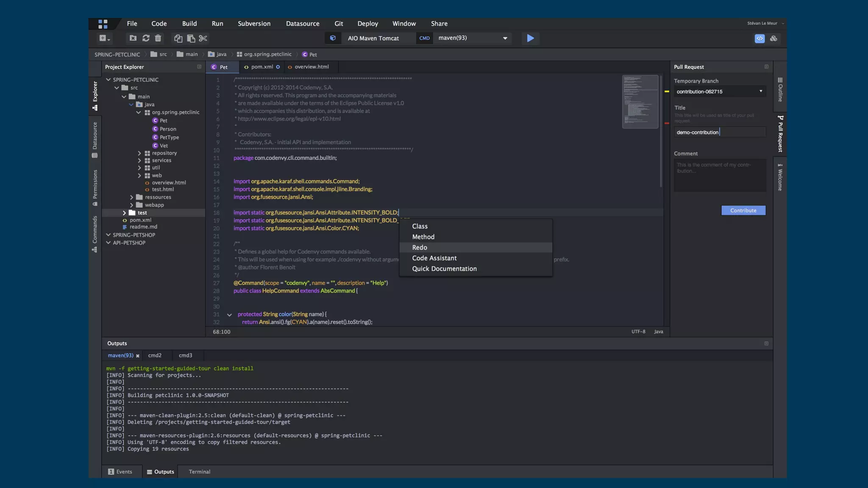The width and height of the screenshot is (868, 488).
Task: Click the Contribute button
Action: click(x=743, y=211)
